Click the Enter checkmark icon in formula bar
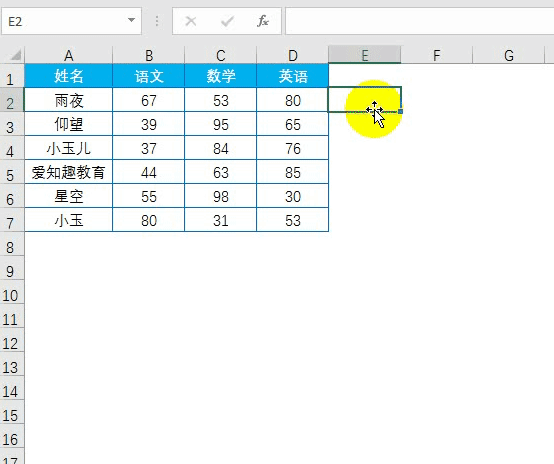This screenshot has width=554, height=464. 227,22
